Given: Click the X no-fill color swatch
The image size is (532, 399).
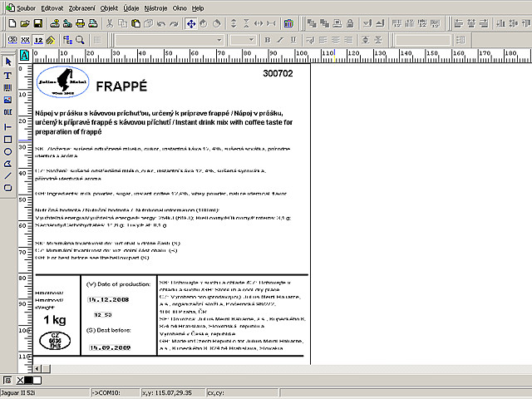Looking at the screenshot, I should [20, 381].
